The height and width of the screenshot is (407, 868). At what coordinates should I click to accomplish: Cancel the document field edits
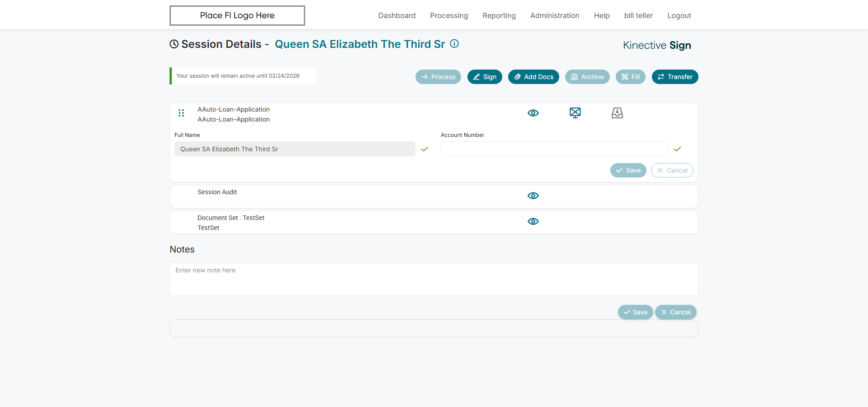tap(672, 170)
